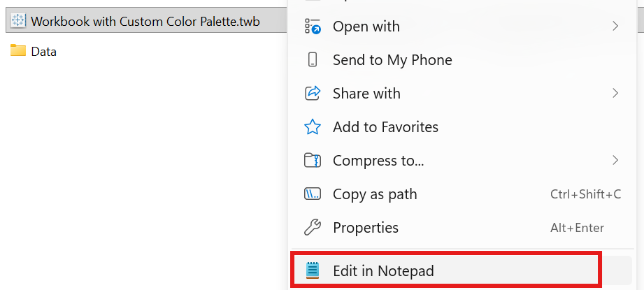Screen dimensions: 644x290
Task: Expand the Compress to submenu chevron
Action: [615, 161]
